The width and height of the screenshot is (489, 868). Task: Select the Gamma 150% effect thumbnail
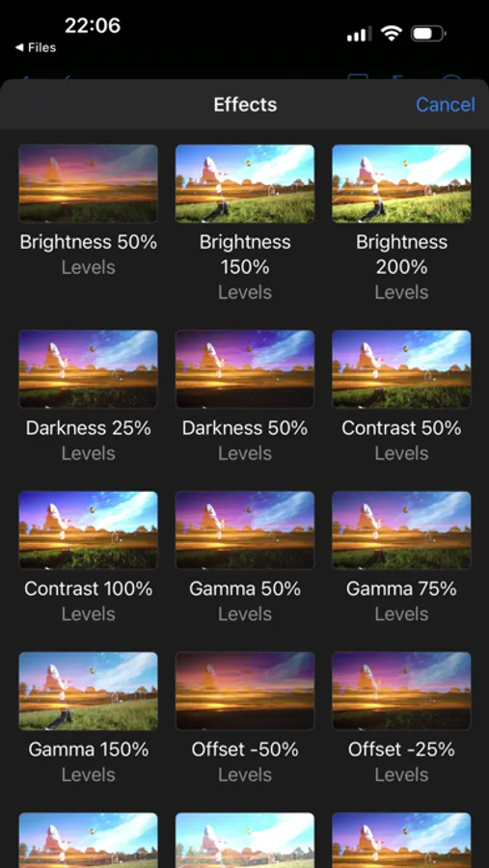click(x=88, y=691)
